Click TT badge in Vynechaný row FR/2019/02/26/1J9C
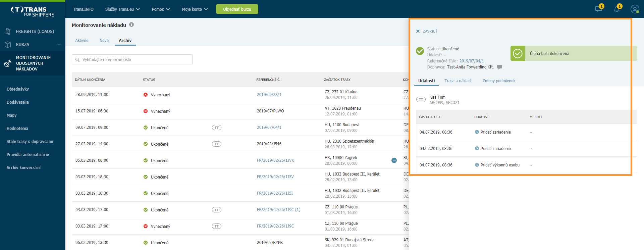Screen dimensions: 644x250 point(217,226)
